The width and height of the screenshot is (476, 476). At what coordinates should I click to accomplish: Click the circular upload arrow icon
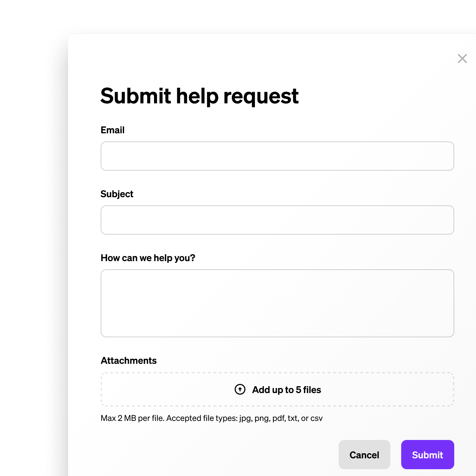[x=240, y=389]
